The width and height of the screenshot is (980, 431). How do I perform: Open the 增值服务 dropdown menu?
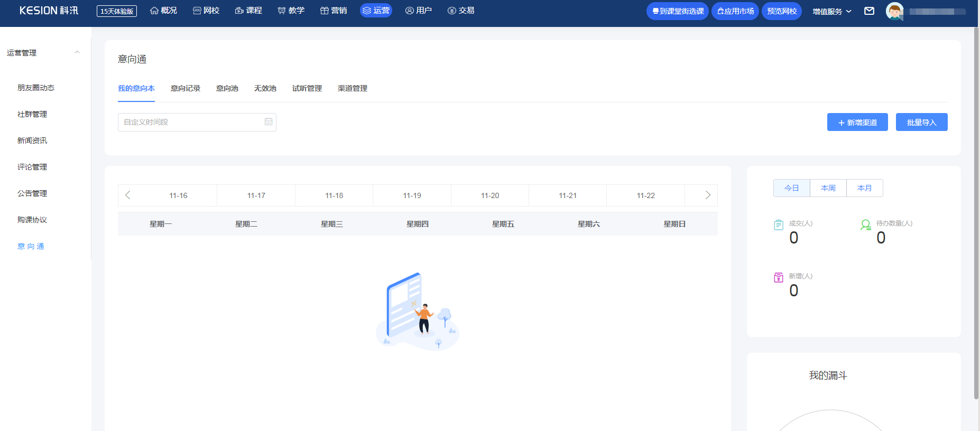tap(831, 11)
